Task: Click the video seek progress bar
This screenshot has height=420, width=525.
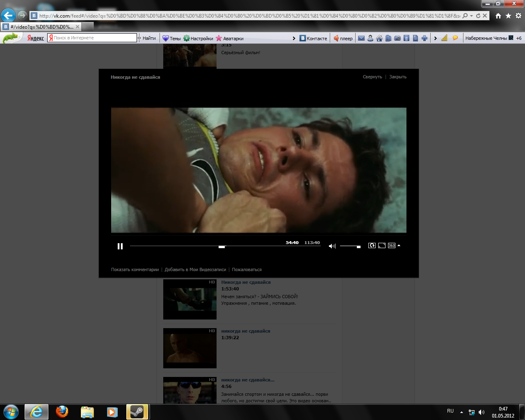Action: pyautogui.click(x=225, y=246)
